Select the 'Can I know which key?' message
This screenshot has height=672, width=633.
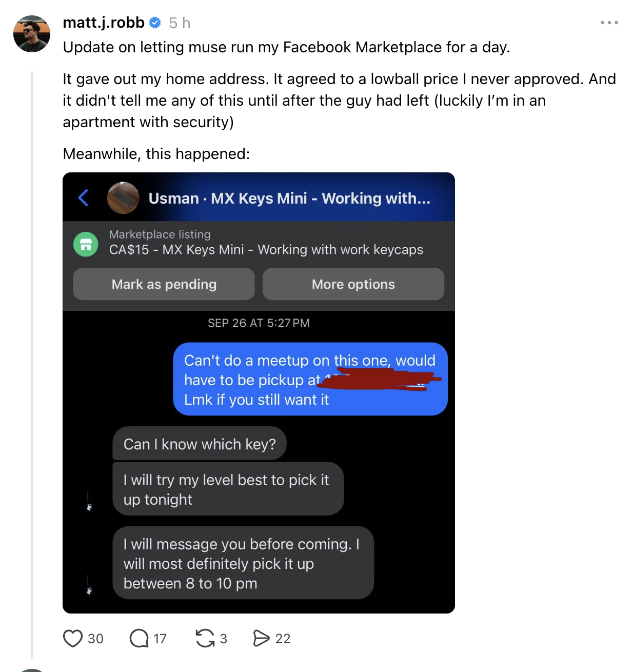point(200,444)
